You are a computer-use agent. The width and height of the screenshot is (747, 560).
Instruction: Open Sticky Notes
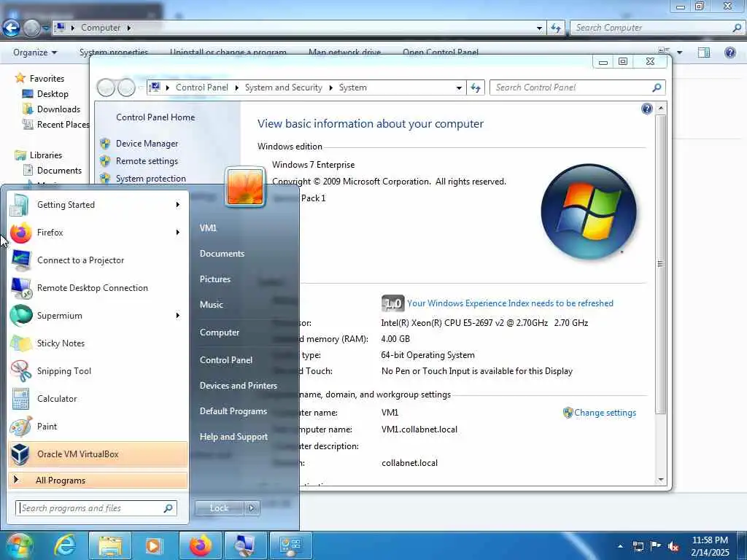[98, 343]
